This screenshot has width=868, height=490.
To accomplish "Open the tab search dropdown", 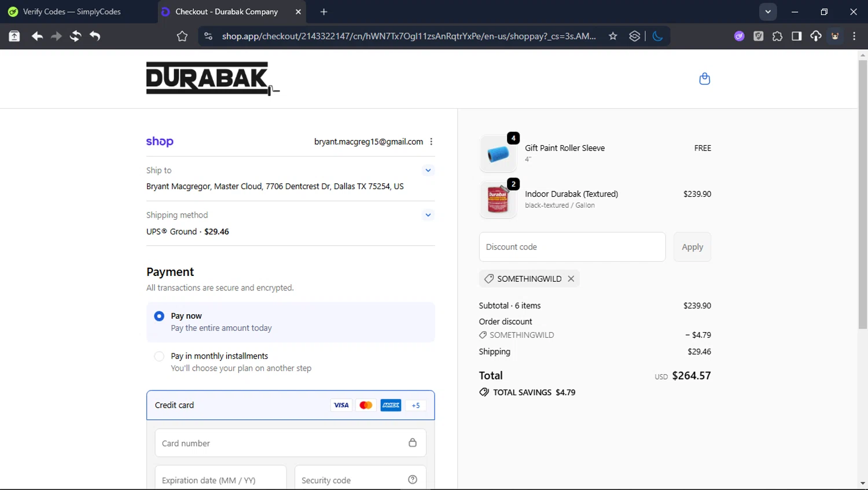I will (768, 12).
